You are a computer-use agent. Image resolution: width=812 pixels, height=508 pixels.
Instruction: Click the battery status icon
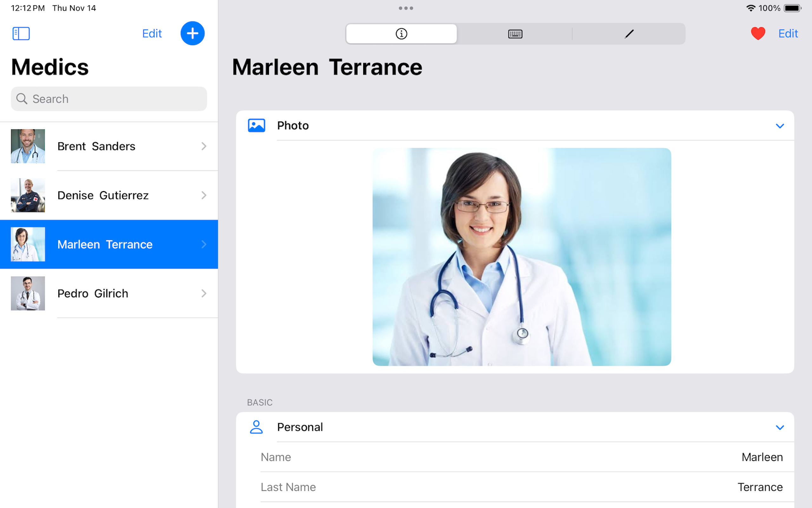(793, 8)
